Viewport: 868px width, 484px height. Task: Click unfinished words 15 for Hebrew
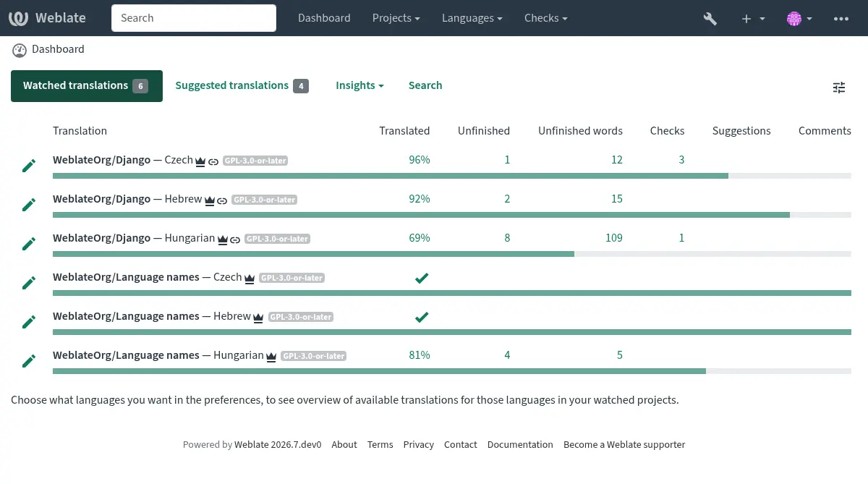tap(617, 199)
